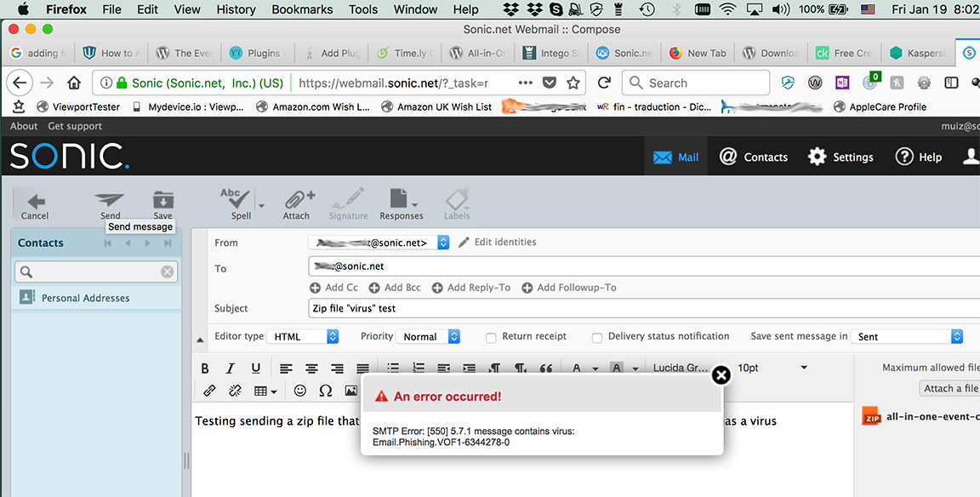Pick background color with highlighted A button

[616, 368]
